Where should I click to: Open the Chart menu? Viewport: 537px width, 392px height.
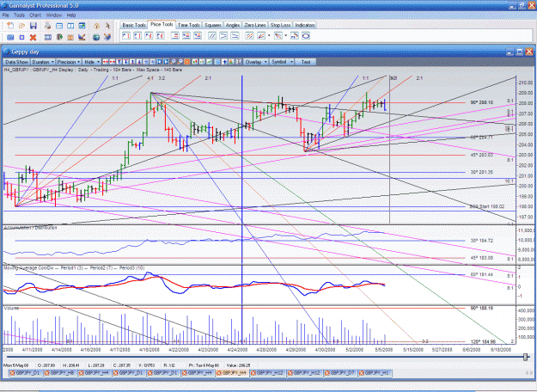(35, 15)
